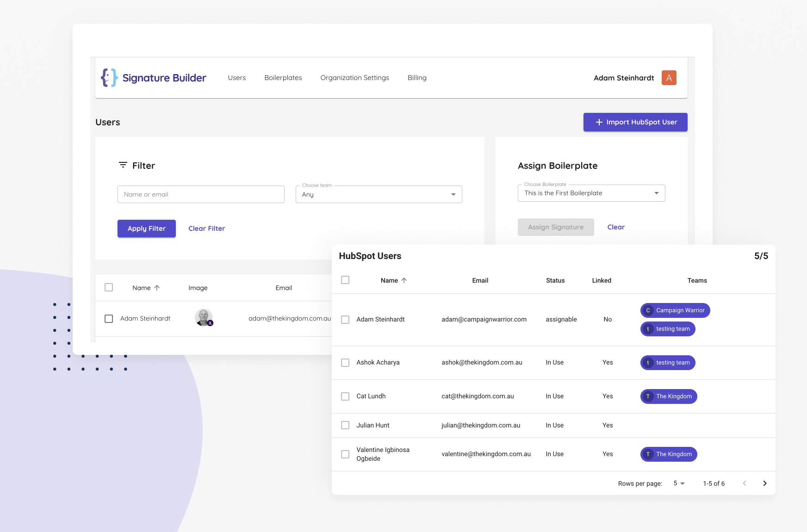Click the filter funnel icon

(122, 165)
